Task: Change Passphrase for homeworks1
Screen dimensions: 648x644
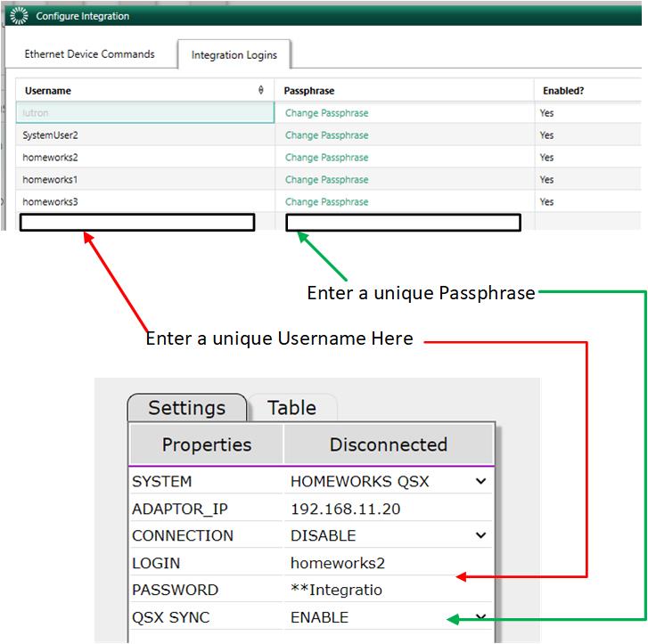Action: tap(326, 180)
